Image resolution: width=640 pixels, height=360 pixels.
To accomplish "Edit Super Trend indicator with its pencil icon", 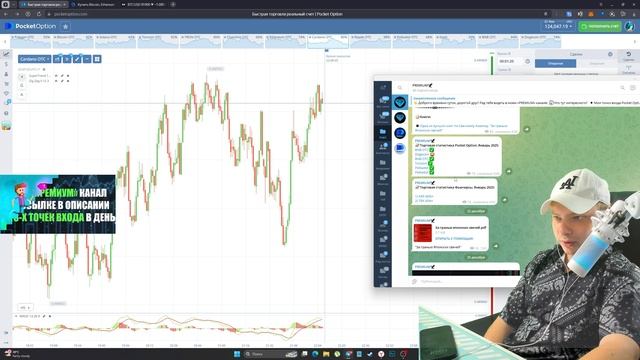I will pos(62,76).
